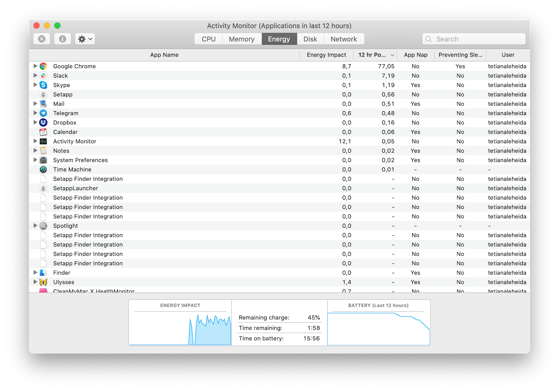Click the Google Chrome app icon

(43, 66)
